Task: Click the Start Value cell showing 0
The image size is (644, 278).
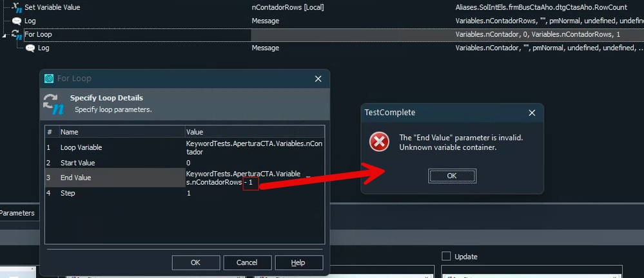Action: pyautogui.click(x=255, y=163)
